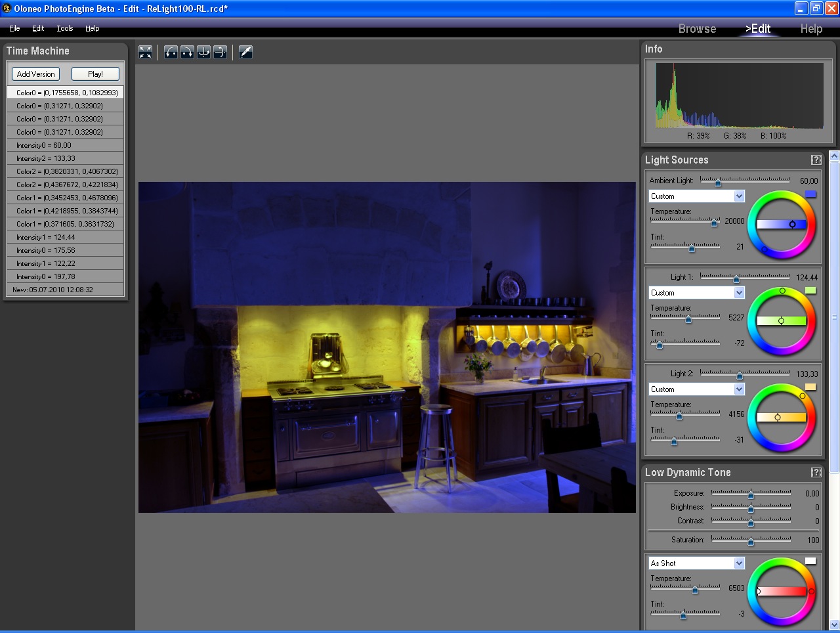Rotate the image counter-clockwise
The image size is (840, 633).
click(171, 53)
